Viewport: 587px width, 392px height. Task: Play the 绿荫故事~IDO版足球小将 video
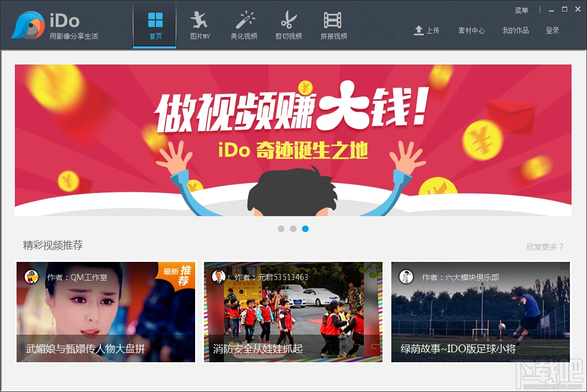click(x=481, y=312)
